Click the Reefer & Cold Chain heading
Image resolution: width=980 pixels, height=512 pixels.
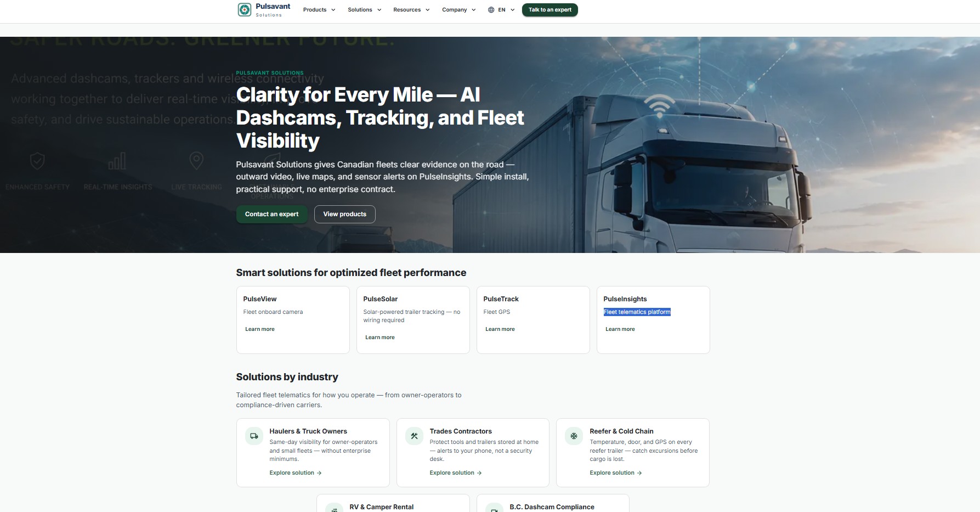[x=621, y=431]
